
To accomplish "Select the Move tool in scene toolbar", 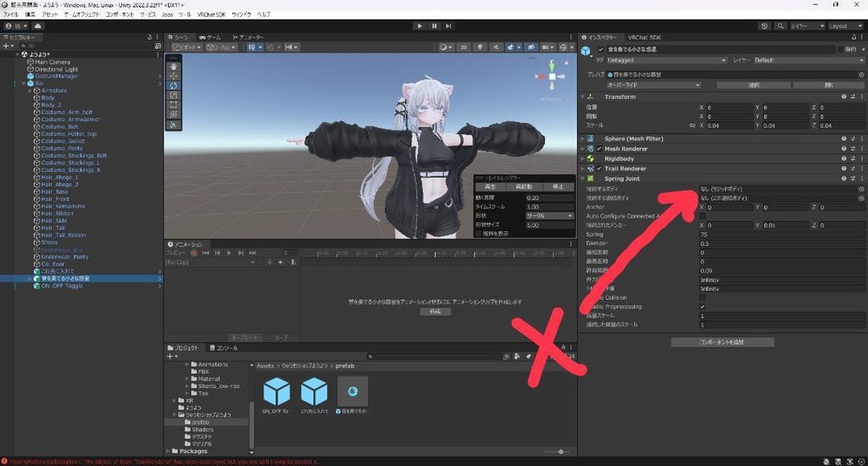I will pyautogui.click(x=174, y=75).
